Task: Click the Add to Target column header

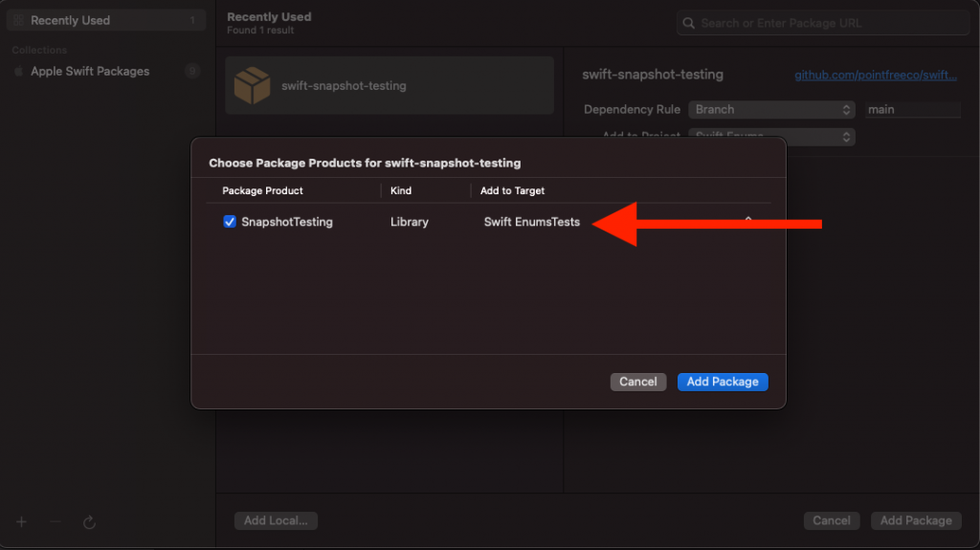Action: (512, 190)
